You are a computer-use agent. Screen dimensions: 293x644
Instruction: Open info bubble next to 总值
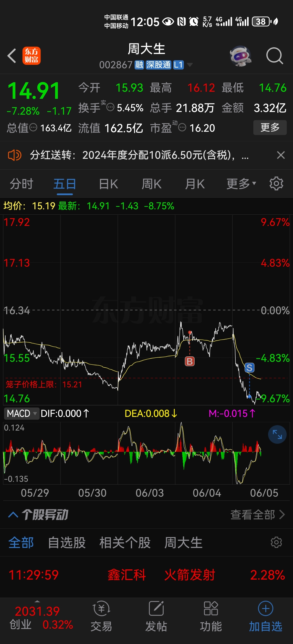pyautogui.click(x=33, y=128)
